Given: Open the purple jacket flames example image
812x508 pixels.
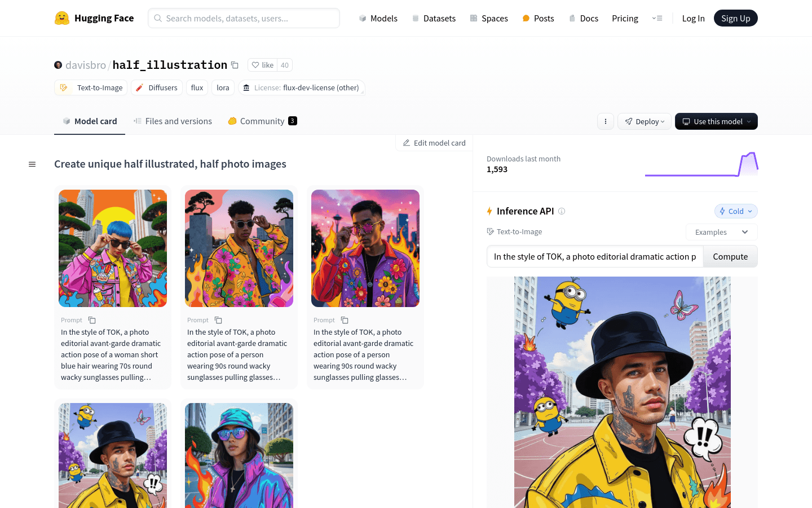Looking at the screenshot, I should tap(365, 248).
